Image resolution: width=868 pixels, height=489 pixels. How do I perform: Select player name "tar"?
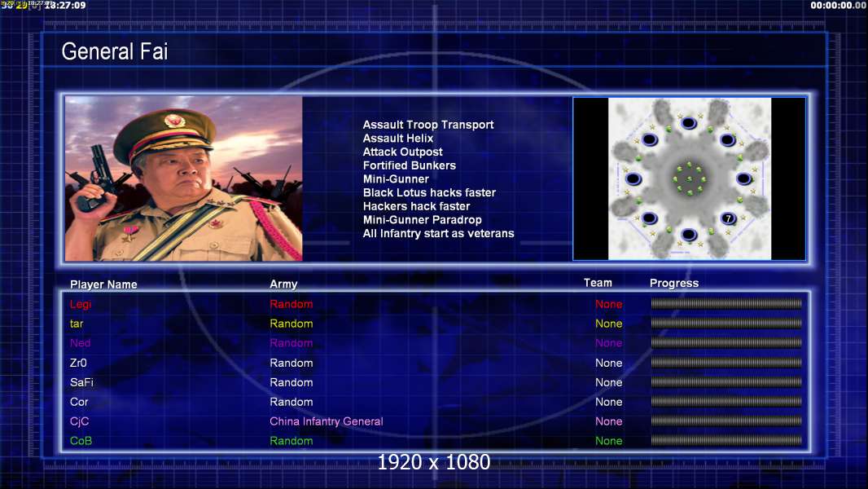click(77, 324)
